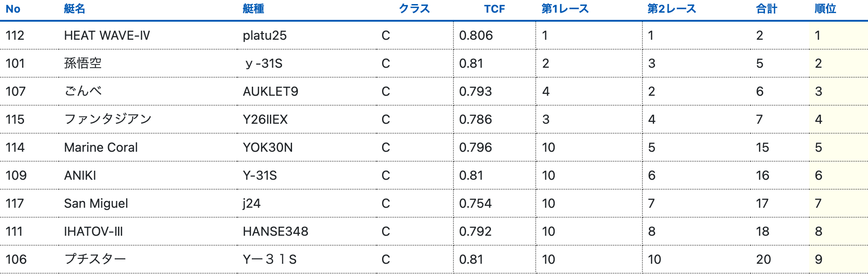868x280 pixels.
Task: Sort by the TCF column header
Action: coord(494,9)
